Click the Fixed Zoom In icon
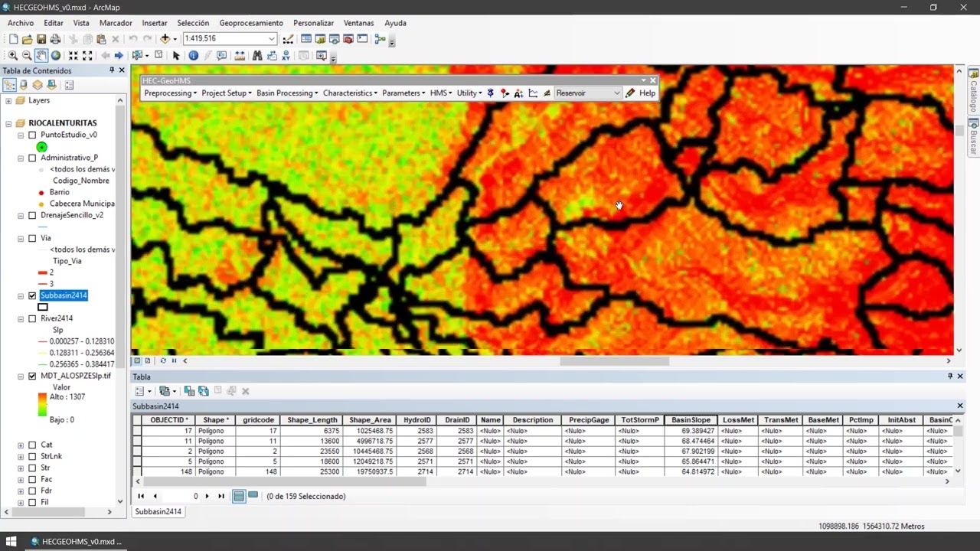The height and width of the screenshot is (551, 980). pos(73,56)
